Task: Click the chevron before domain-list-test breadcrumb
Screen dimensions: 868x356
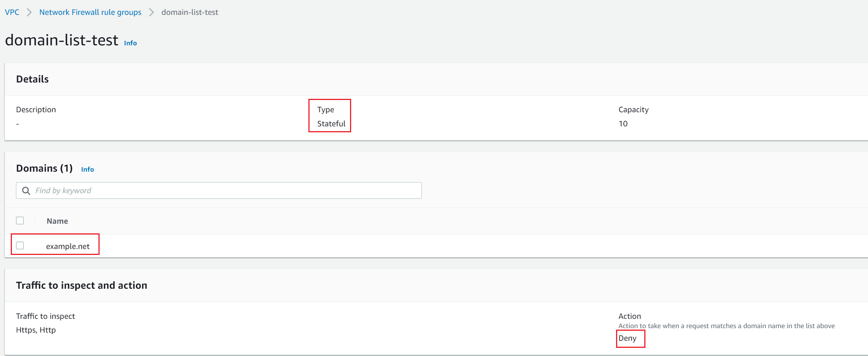Action: pyautogui.click(x=151, y=12)
